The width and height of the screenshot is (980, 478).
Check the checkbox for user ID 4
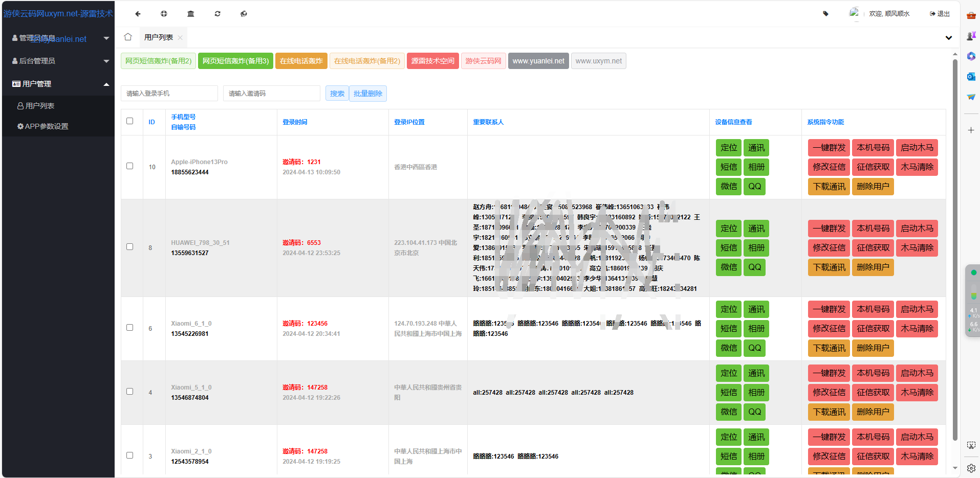[x=130, y=392]
